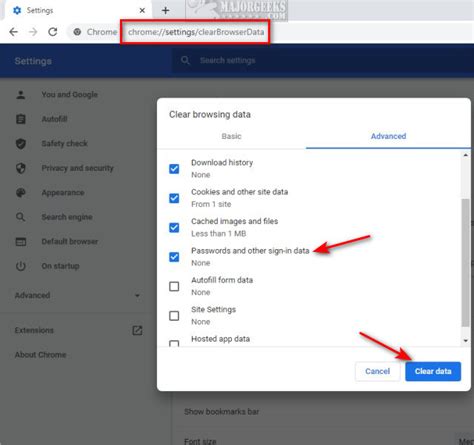Click the dialog scrollbar up arrow
This screenshot has width=474, height=445.
pyautogui.click(x=466, y=155)
